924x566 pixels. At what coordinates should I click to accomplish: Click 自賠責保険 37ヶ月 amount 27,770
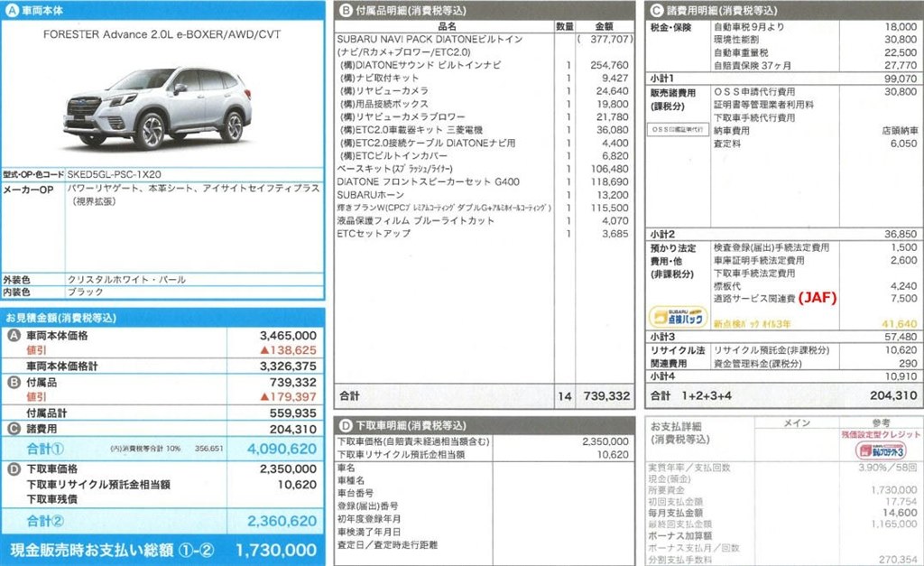(901, 65)
